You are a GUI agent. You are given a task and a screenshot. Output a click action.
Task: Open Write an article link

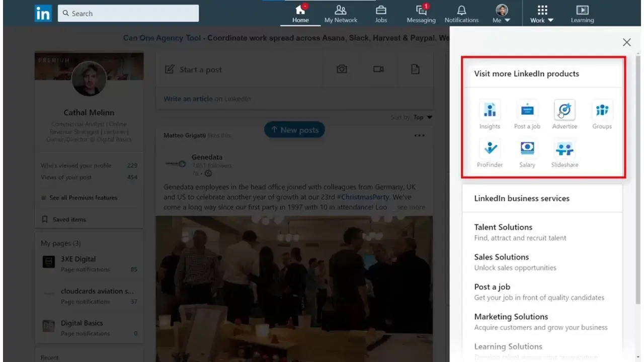coord(188,99)
